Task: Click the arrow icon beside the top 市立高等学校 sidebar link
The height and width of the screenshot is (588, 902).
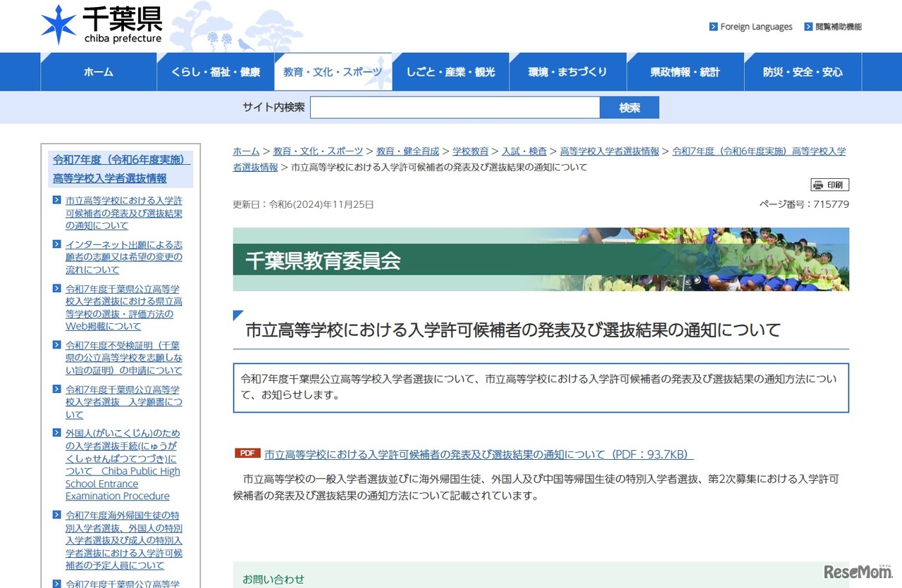Action: [x=56, y=201]
